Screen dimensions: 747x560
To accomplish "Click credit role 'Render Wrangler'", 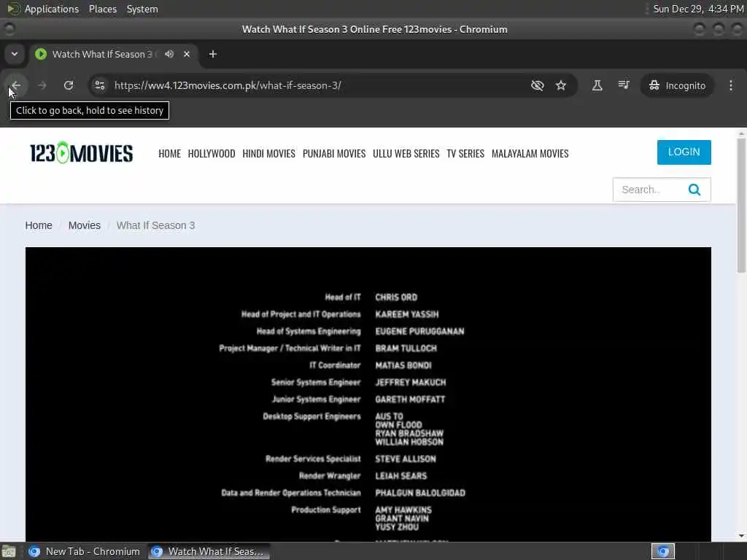I will click(x=330, y=476).
